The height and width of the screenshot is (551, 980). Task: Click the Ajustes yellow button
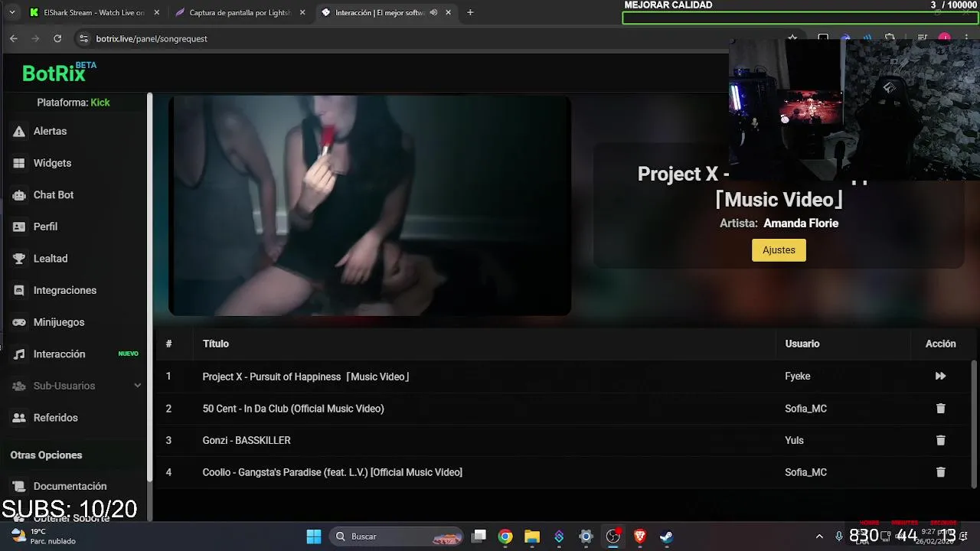click(x=779, y=250)
